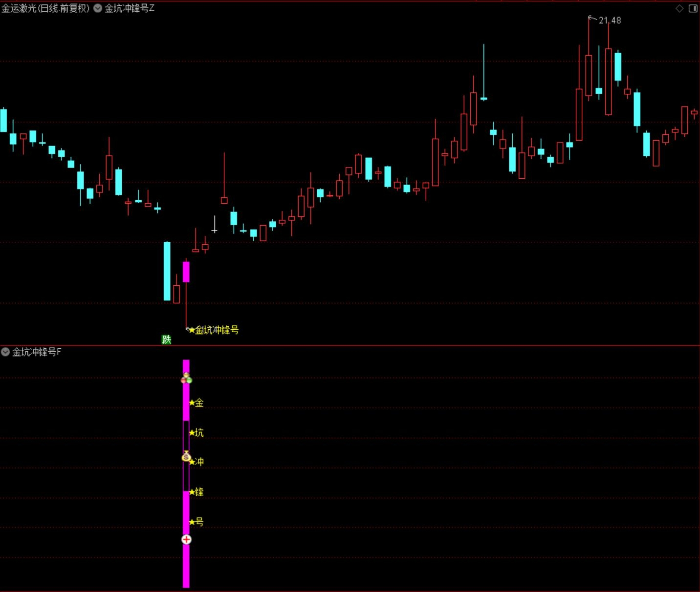Click the ★锋 star label
This screenshot has height=592, width=700.
(x=196, y=492)
